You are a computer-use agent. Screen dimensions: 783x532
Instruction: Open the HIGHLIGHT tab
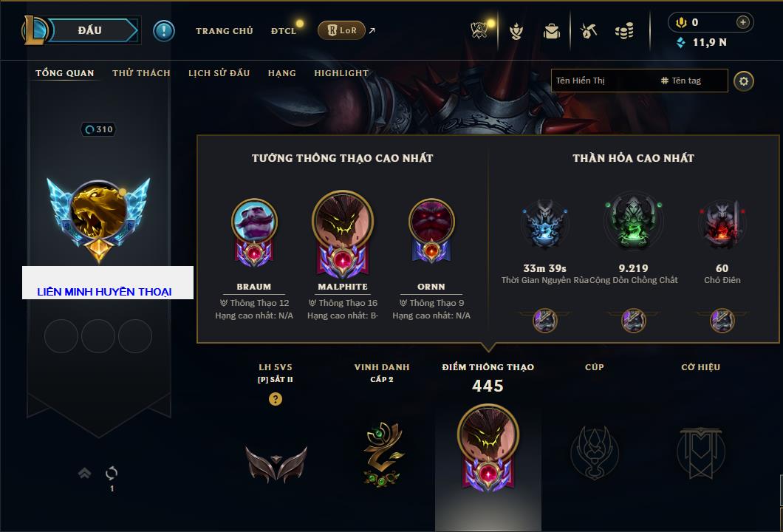coord(341,73)
